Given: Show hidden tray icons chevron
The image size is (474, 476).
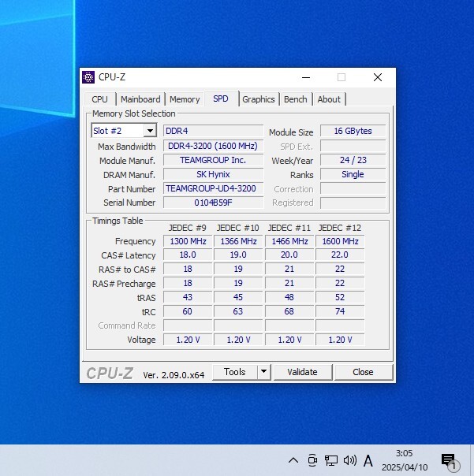Looking at the screenshot, I should 293,460.
